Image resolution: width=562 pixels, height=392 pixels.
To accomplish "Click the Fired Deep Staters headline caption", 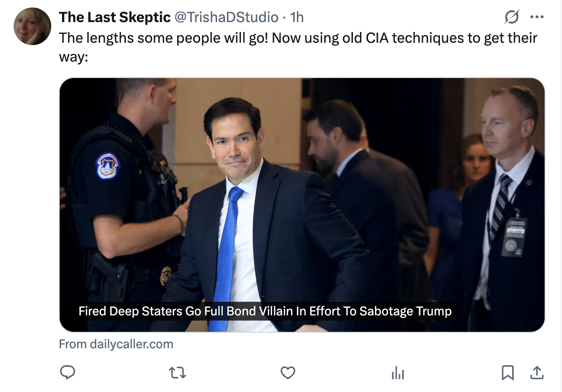I will click(x=265, y=311).
